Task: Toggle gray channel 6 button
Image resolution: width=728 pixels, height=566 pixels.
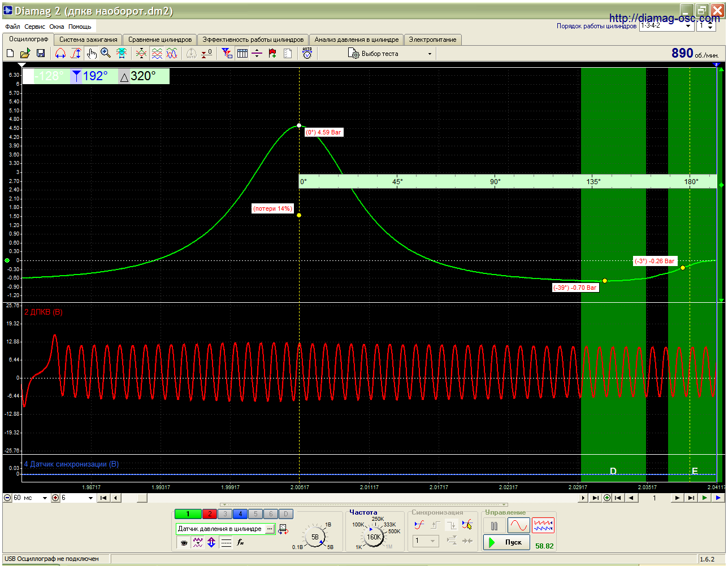Action: tap(271, 513)
